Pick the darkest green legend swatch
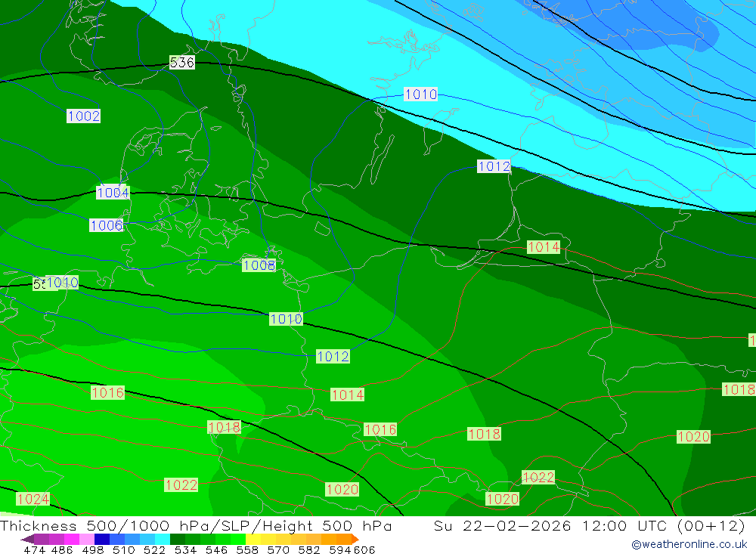 tap(178, 539)
